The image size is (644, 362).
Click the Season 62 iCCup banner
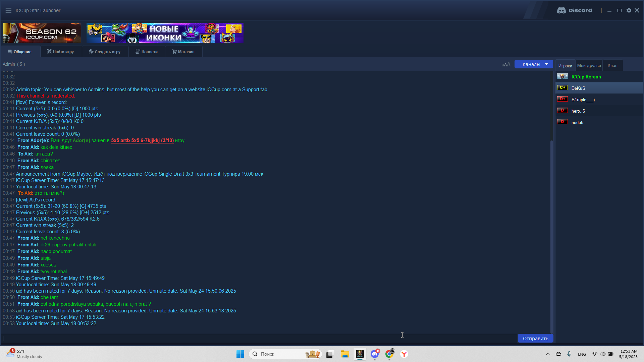[42, 33]
